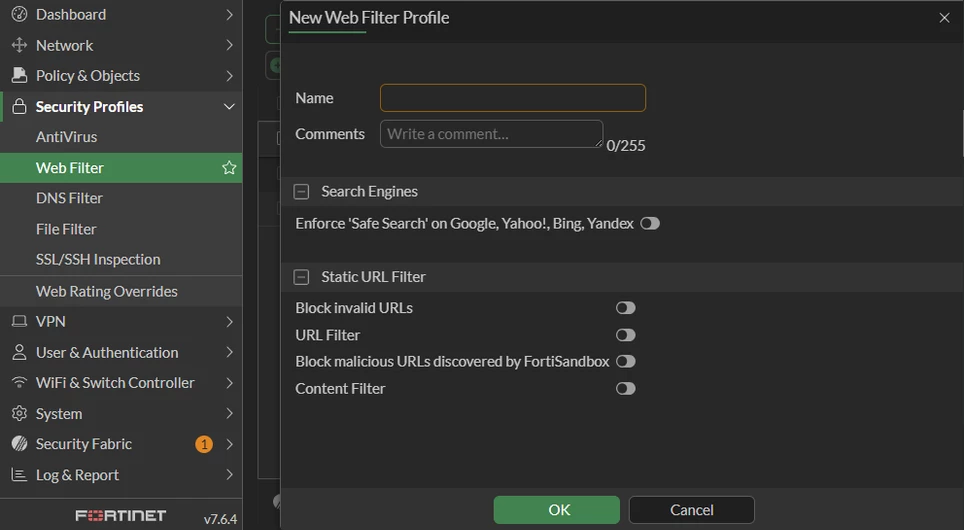Click the 0/255 character counter
This screenshot has height=530, width=964.
pyautogui.click(x=626, y=146)
